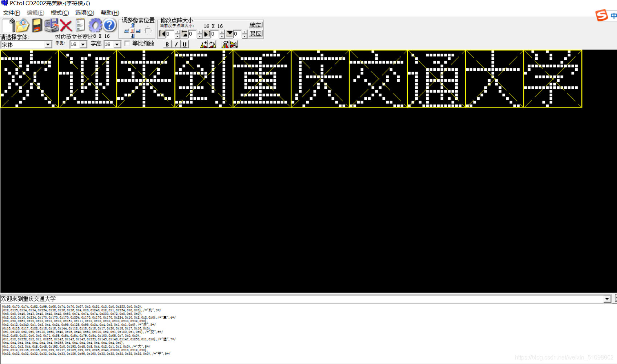Select the 欢 glyph cell in the canvas
617x364 pixels.
(x=29, y=79)
